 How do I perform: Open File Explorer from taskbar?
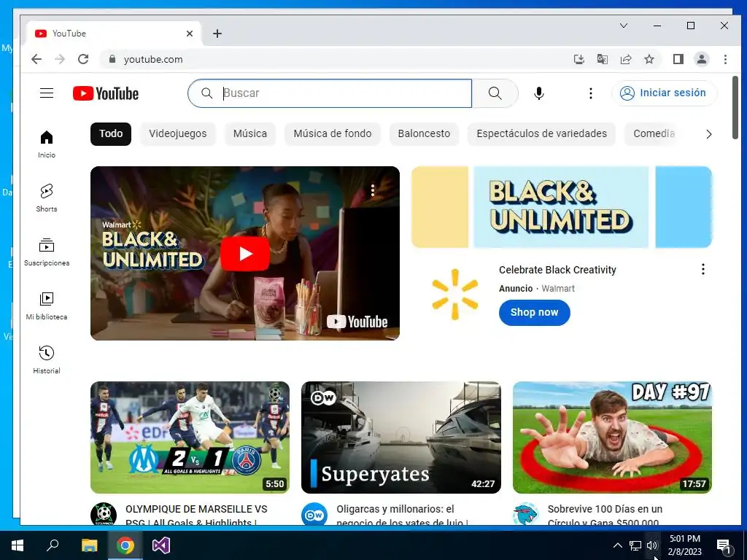pyautogui.click(x=89, y=545)
